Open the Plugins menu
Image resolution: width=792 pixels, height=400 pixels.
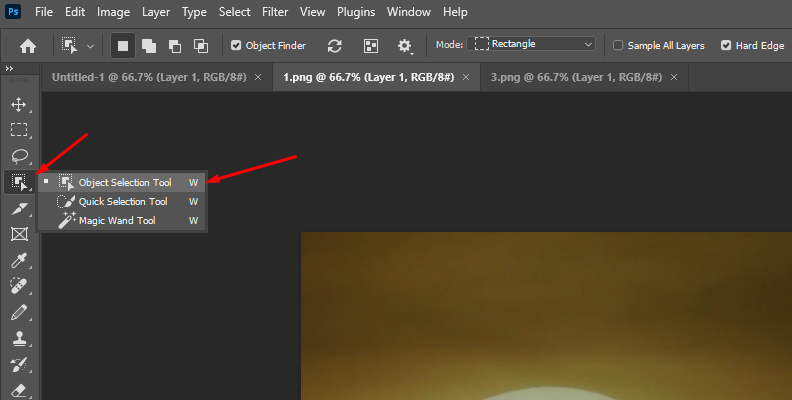click(356, 12)
